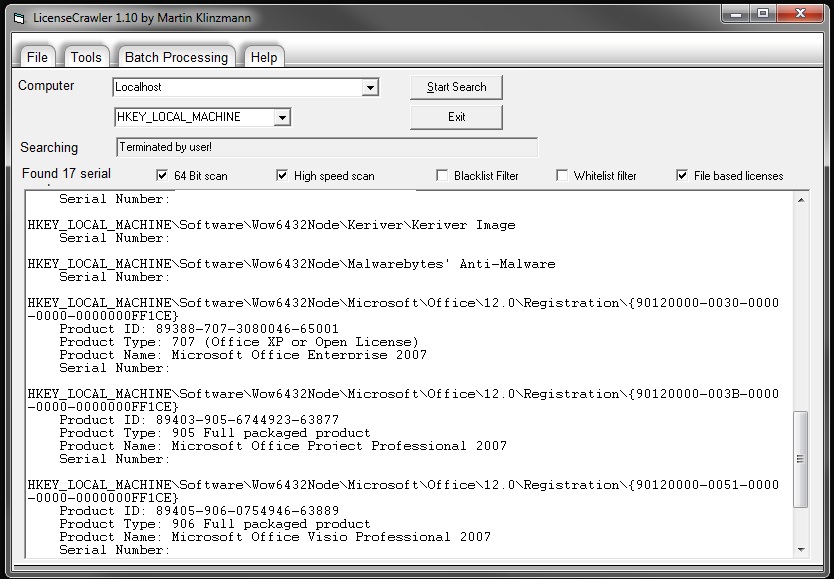Click the results scrollbar down arrow
The height and width of the screenshot is (579, 834).
click(801, 550)
